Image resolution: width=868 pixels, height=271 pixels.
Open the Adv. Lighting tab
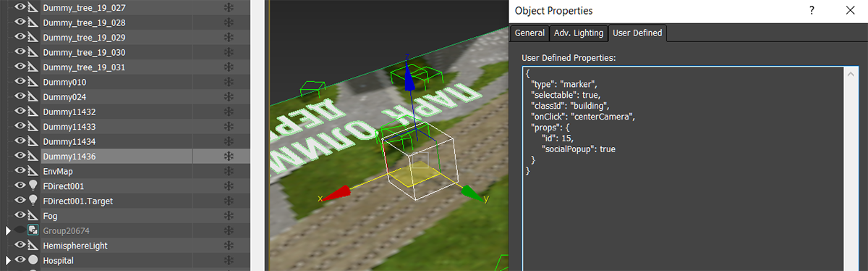point(578,33)
